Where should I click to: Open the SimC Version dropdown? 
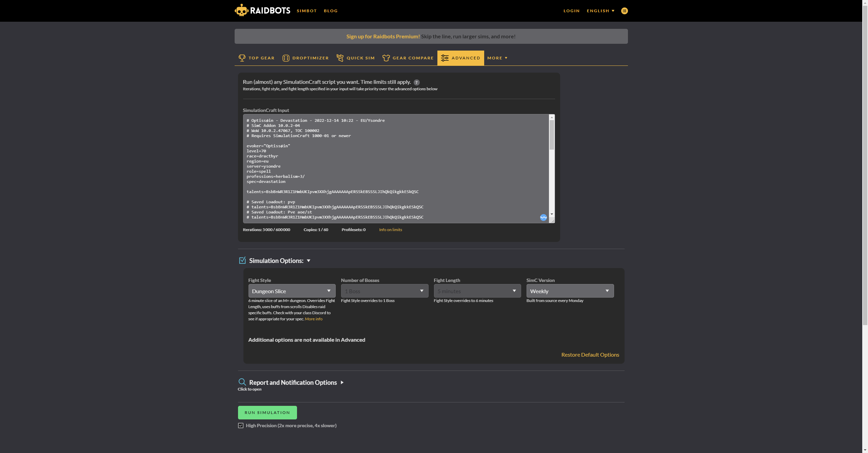pyautogui.click(x=570, y=291)
